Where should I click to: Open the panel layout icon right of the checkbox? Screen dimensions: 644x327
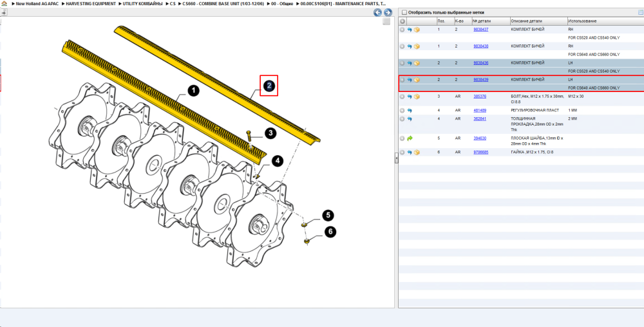(640, 13)
